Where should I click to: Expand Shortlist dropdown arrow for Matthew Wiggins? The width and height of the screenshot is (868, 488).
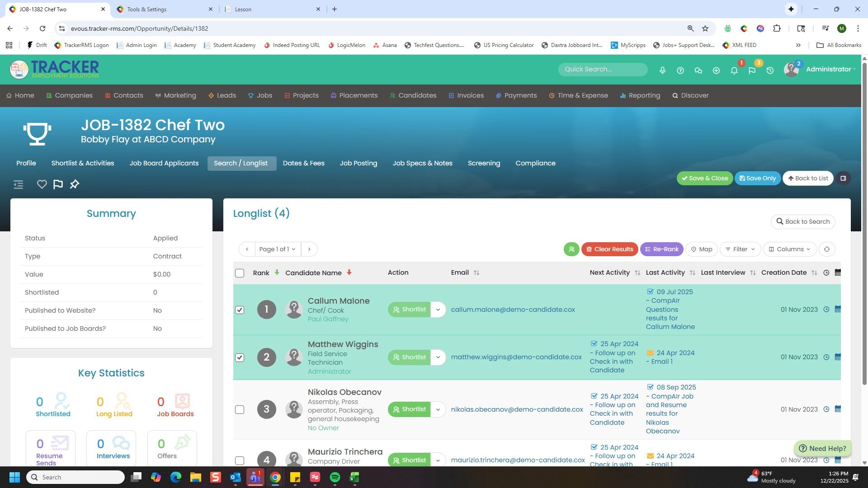coord(438,357)
